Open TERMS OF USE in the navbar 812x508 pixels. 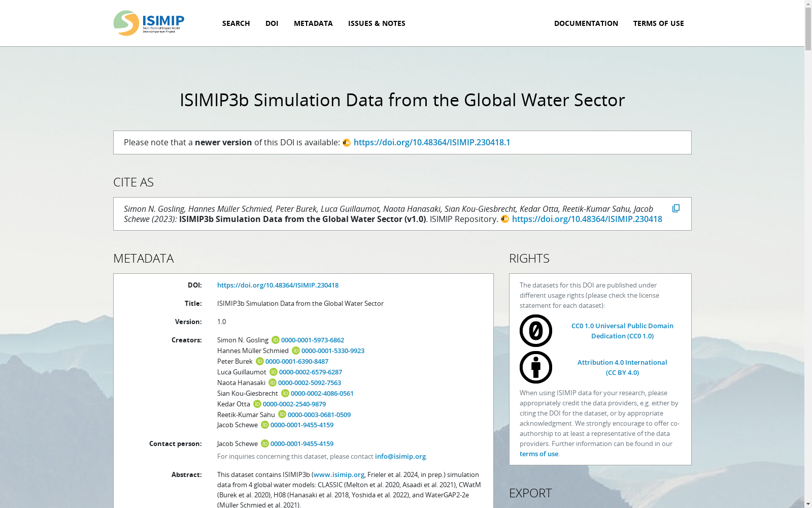[659, 23]
